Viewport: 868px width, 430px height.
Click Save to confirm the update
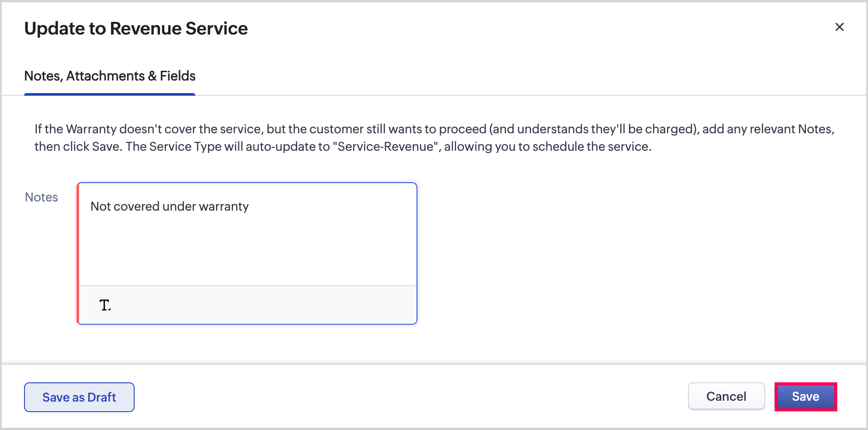806,397
